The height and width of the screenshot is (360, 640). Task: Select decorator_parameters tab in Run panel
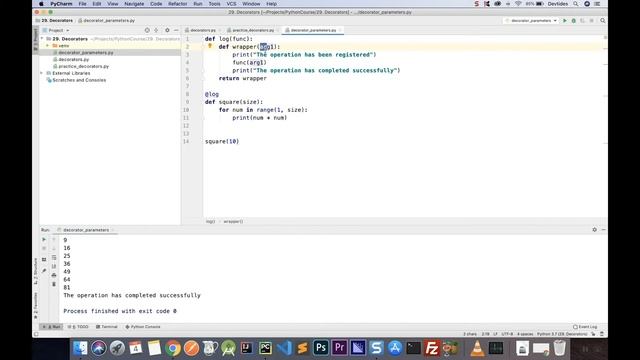coord(86,230)
